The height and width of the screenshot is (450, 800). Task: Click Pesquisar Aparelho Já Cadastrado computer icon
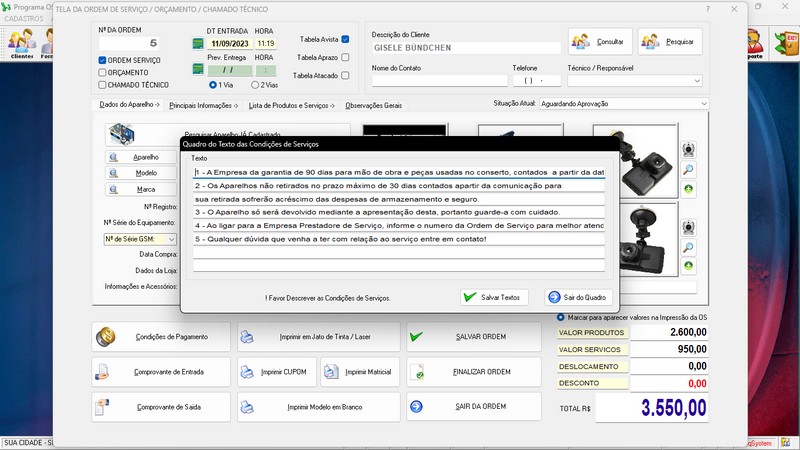pos(121,135)
